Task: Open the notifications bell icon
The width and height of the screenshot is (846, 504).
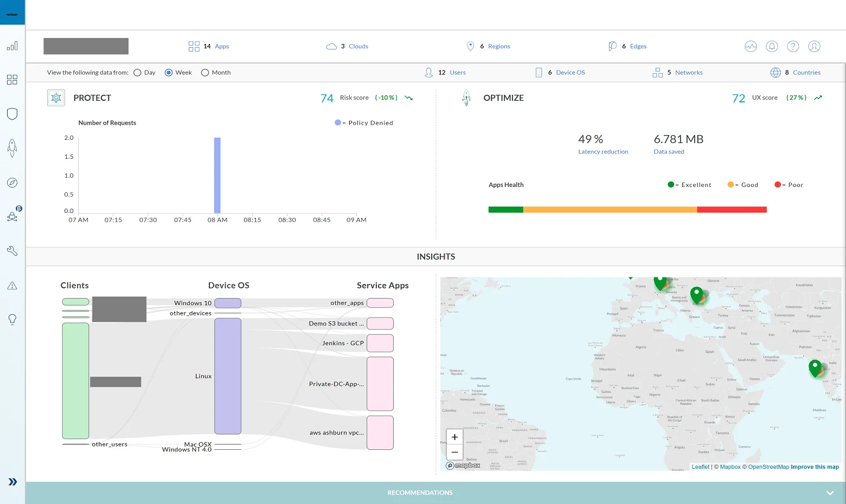Action: point(772,47)
